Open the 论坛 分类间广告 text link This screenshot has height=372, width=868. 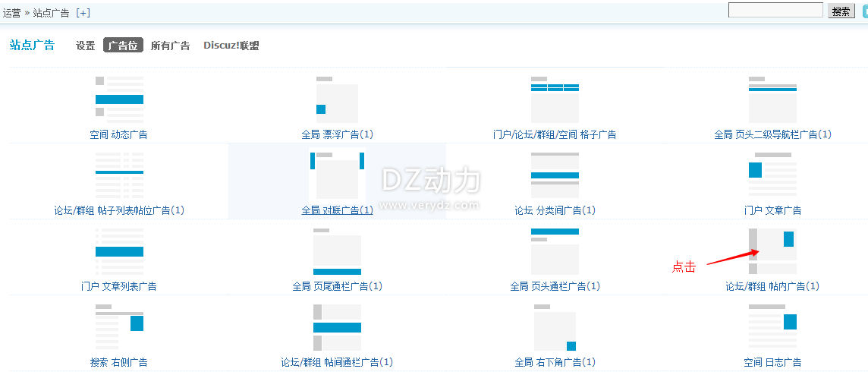pos(555,210)
